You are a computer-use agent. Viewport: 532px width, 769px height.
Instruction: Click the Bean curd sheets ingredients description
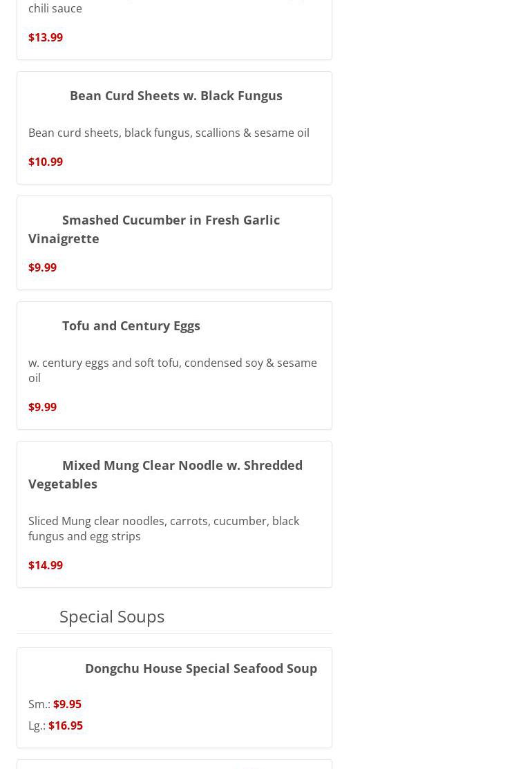click(x=169, y=133)
